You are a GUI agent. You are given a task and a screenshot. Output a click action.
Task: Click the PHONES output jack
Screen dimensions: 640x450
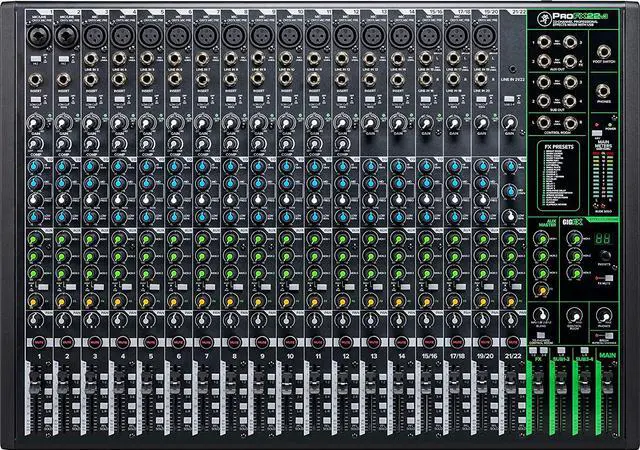click(603, 91)
